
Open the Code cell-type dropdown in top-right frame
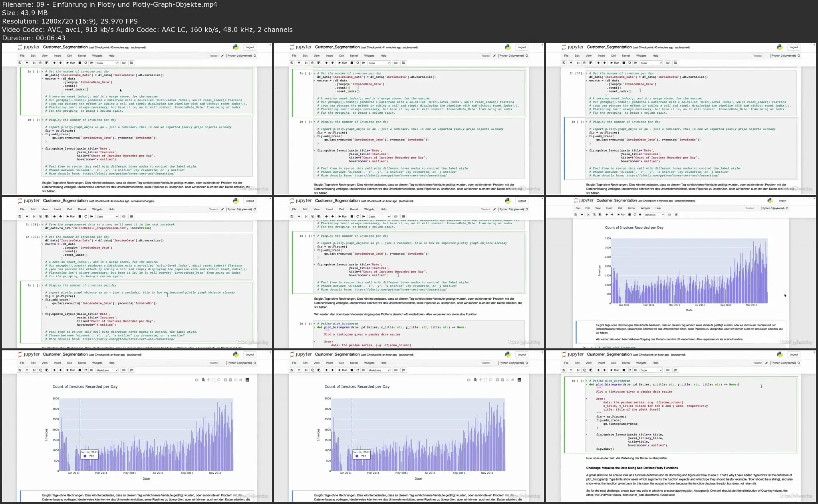pos(651,63)
